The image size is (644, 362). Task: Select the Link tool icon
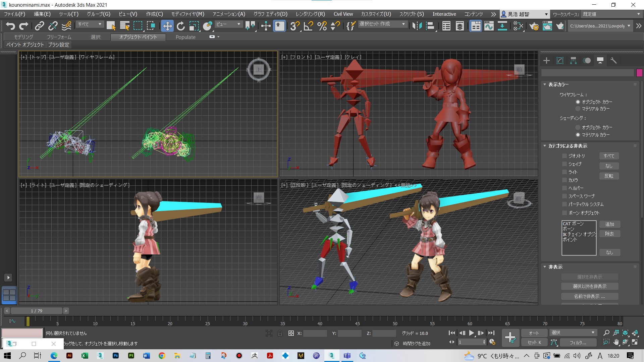[x=39, y=26]
